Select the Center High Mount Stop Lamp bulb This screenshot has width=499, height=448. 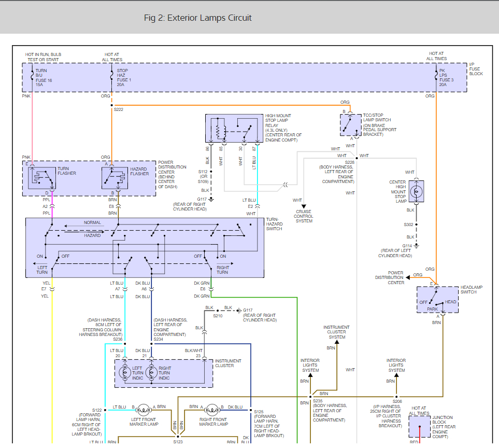click(416, 191)
